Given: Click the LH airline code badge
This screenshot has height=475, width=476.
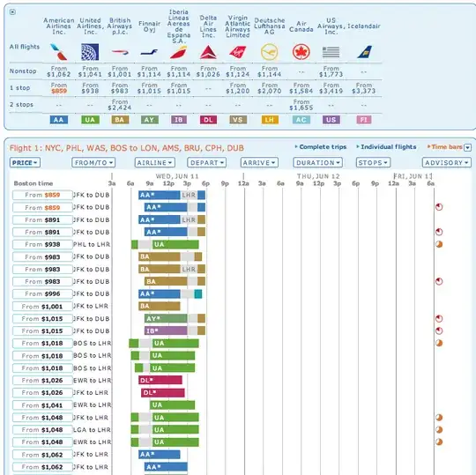Looking at the screenshot, I should (x=270, y=120).
